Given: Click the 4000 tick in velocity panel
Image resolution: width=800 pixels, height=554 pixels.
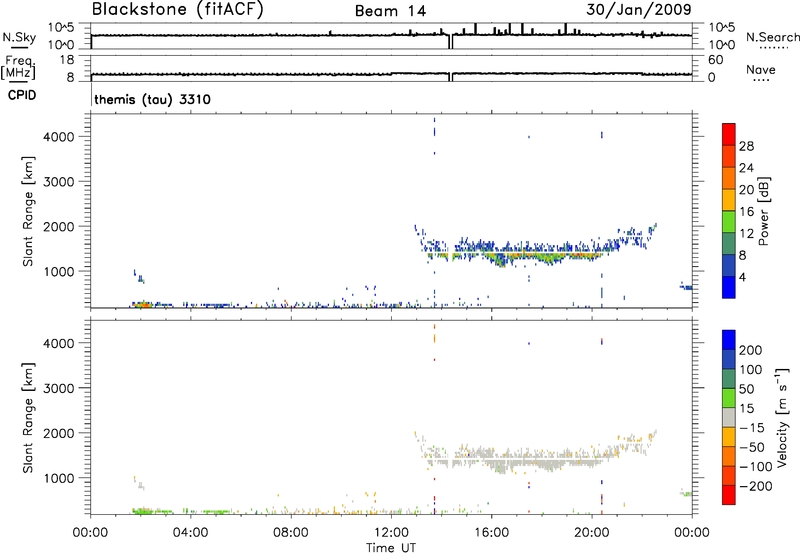Looking at the screenshot, I should tap(58, 343).
